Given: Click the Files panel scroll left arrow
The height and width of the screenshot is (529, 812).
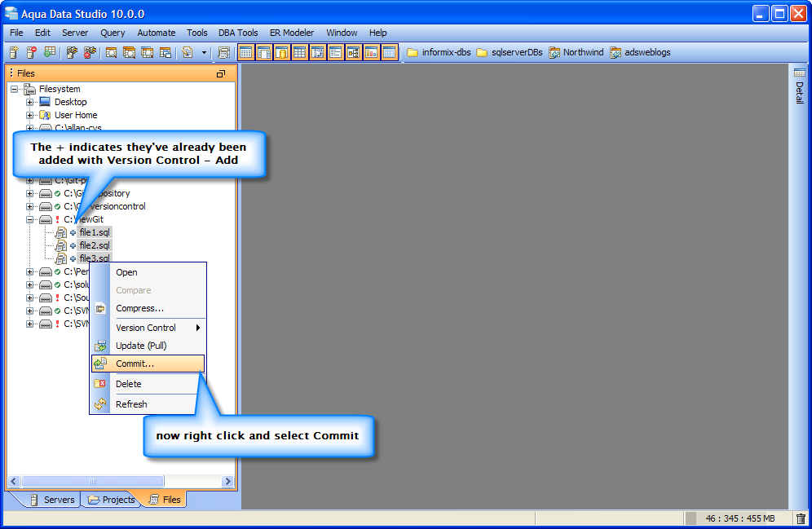Looking at the screenshot, I should 14,482.
